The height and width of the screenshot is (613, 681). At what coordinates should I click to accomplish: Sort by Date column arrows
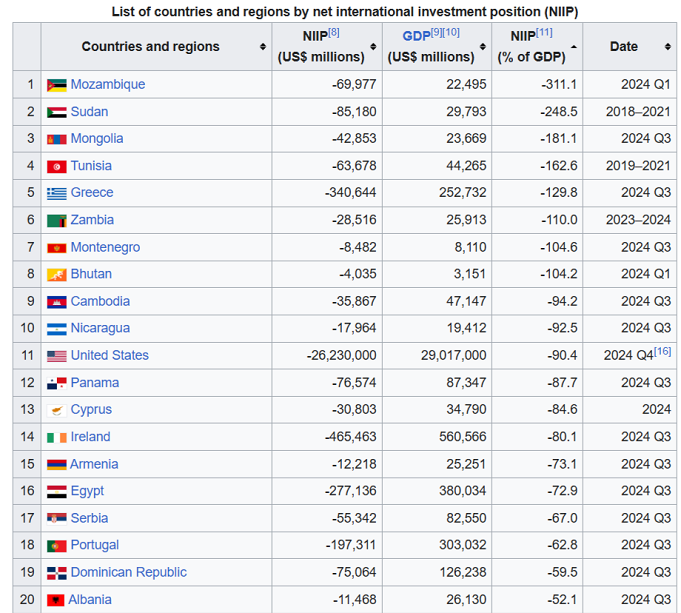click(668, 46)
